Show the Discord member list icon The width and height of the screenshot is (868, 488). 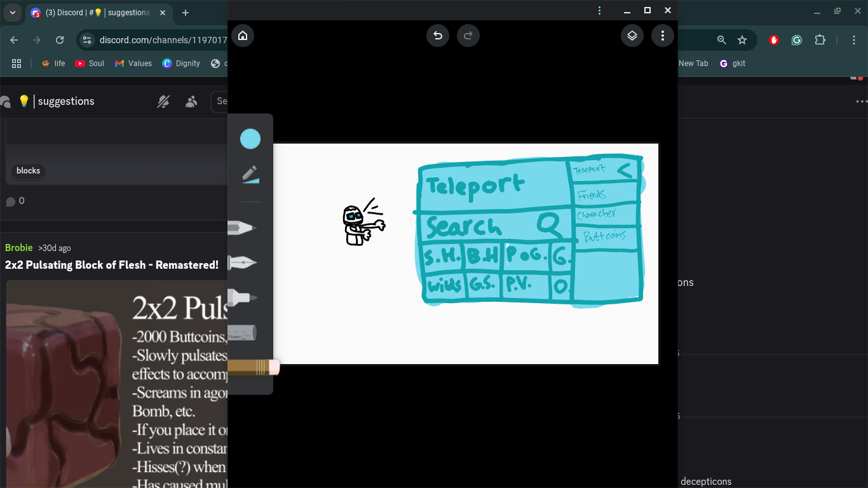191,101
